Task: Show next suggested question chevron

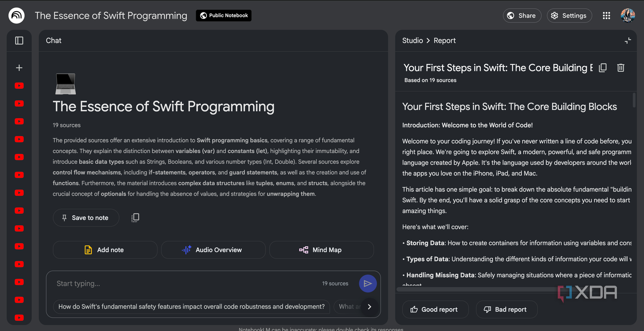Action: [369, 307]
